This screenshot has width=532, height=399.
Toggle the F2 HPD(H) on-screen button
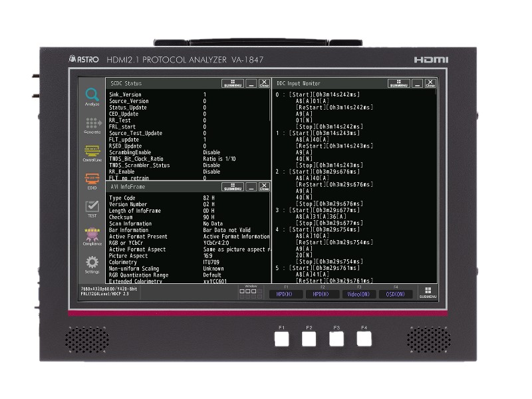pos(322,294)
